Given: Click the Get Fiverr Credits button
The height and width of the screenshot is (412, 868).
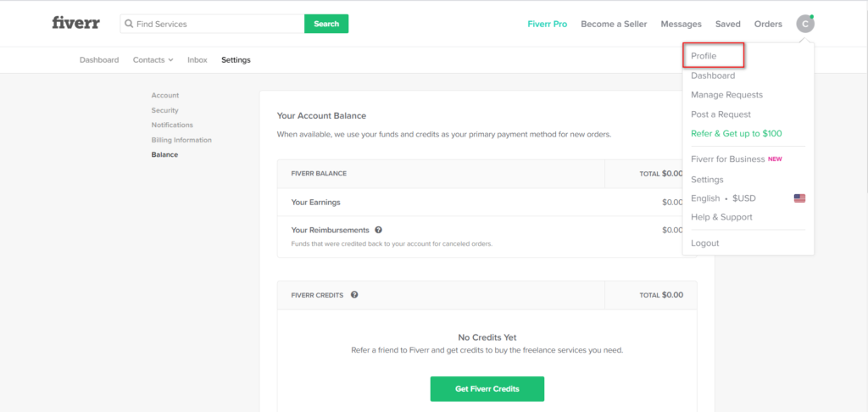Looking at the screenshot, I should 487,389.
